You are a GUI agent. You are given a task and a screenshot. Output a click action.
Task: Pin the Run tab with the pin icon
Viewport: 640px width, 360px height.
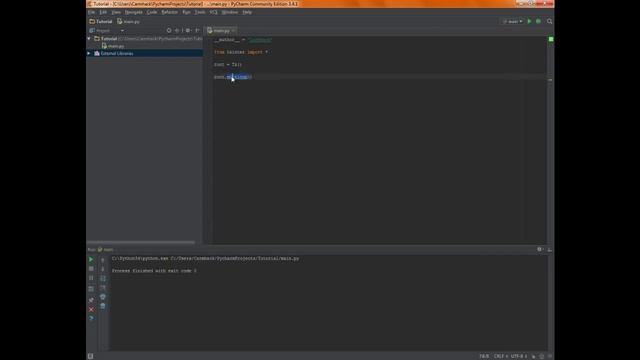[x=91, y=300]
